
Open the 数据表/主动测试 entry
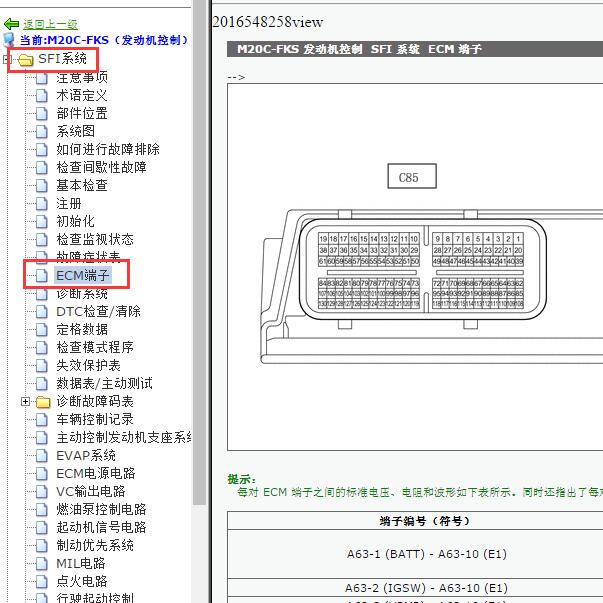104,383
